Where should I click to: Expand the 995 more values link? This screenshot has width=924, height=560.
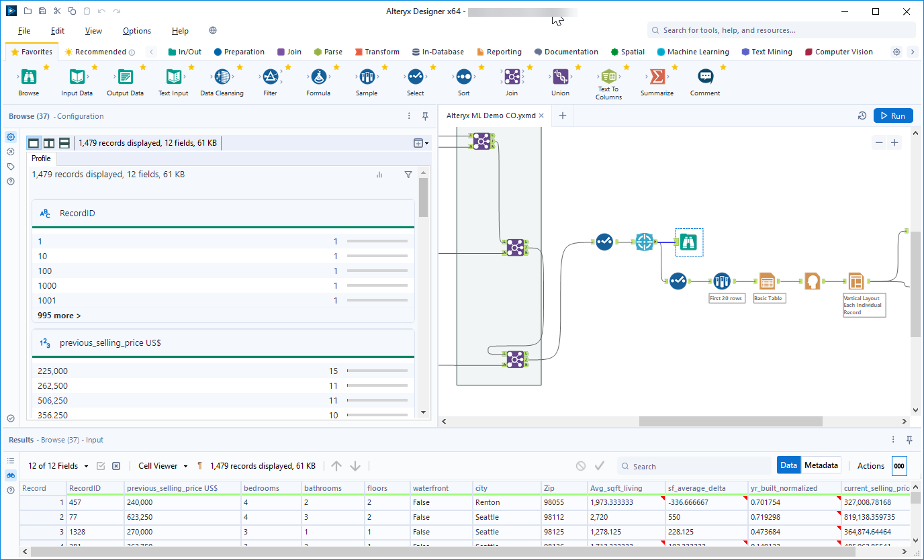59,316
